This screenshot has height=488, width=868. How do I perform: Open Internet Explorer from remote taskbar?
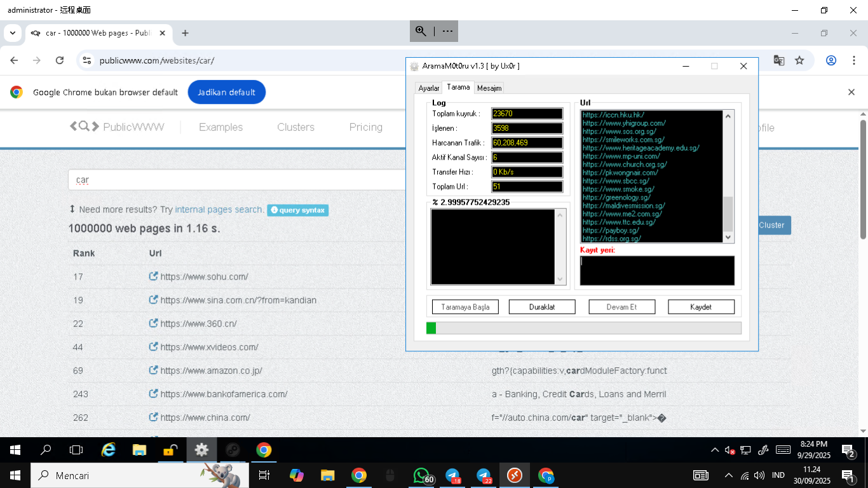click(x=109, y=450)
